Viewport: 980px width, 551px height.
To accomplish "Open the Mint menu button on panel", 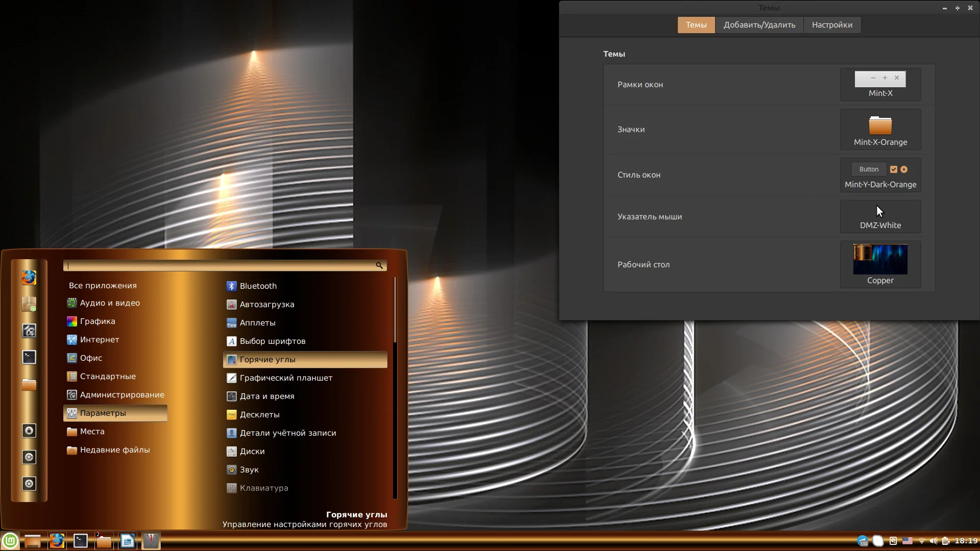I will point(10,541).
